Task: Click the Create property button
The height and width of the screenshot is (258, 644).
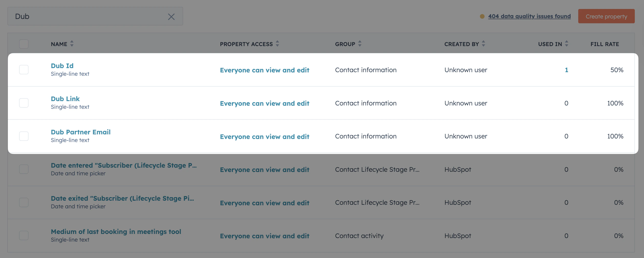Action: pyautogui.click(x=606, y=16)
